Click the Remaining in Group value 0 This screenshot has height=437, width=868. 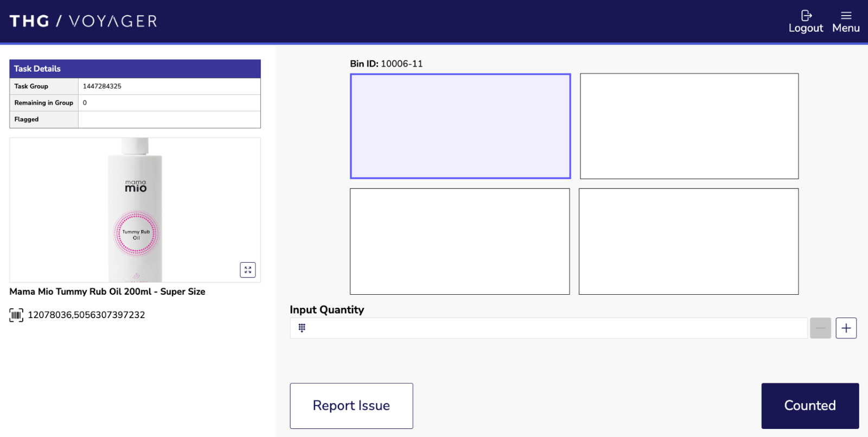[85, 103]
